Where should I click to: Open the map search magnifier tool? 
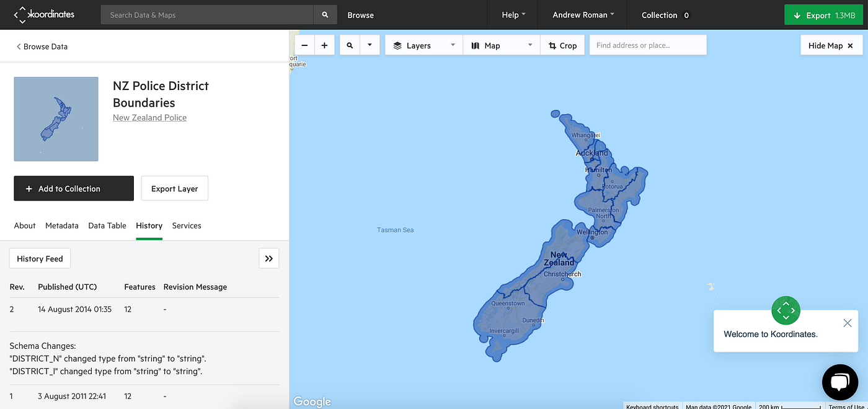click(349, 45)
